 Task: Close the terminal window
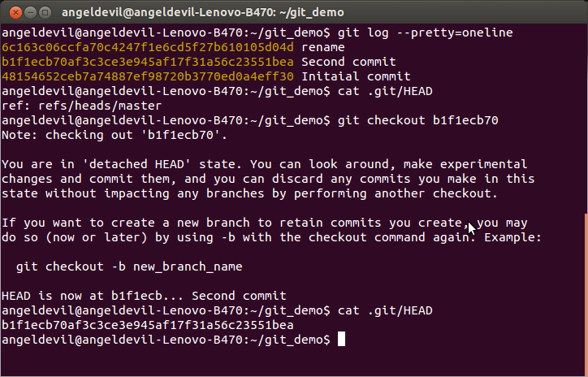[11, 12]
